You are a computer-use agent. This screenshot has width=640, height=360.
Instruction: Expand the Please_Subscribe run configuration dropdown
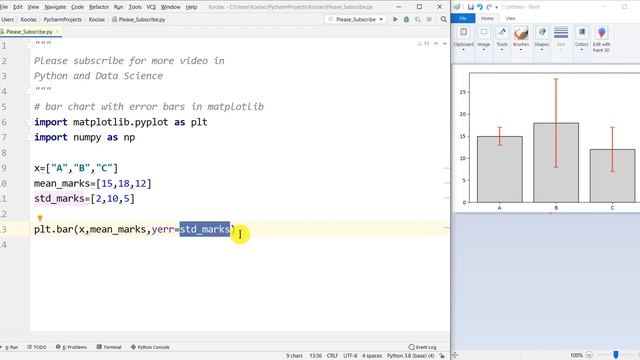click(381, 19)
